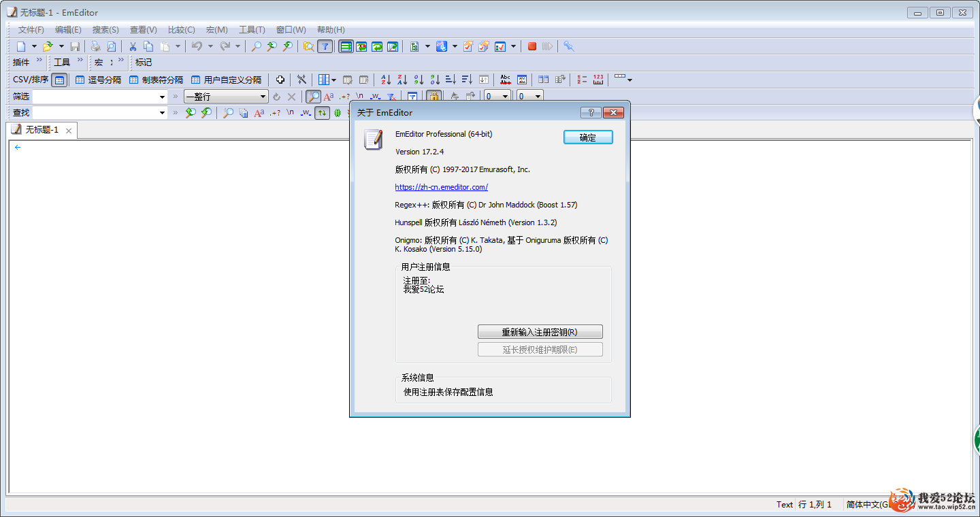Click the User-defined separated (用户自定义分隔) button
980x517 pixels.
pyautogui.click(x=227, y=80)
